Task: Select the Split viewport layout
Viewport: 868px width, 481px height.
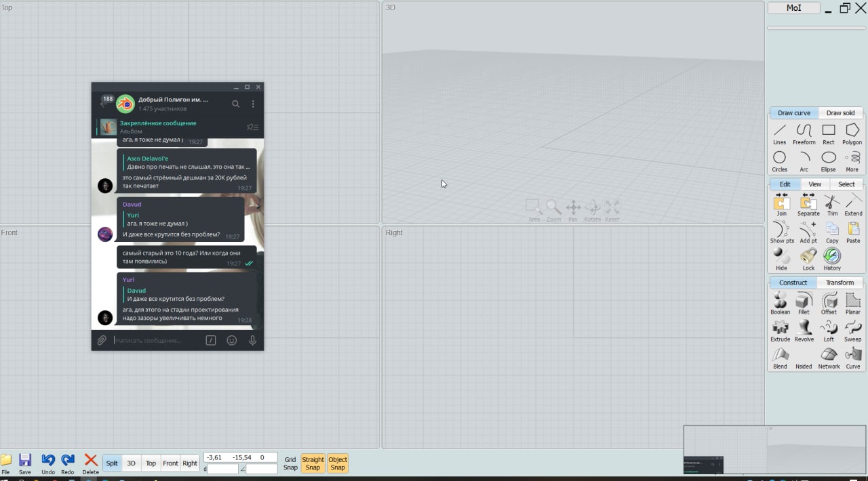Action: pos(112,463)
